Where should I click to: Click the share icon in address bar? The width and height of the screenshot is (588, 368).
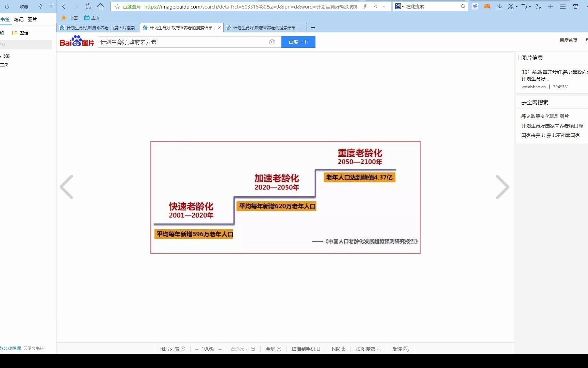click(x=375, y=6)
